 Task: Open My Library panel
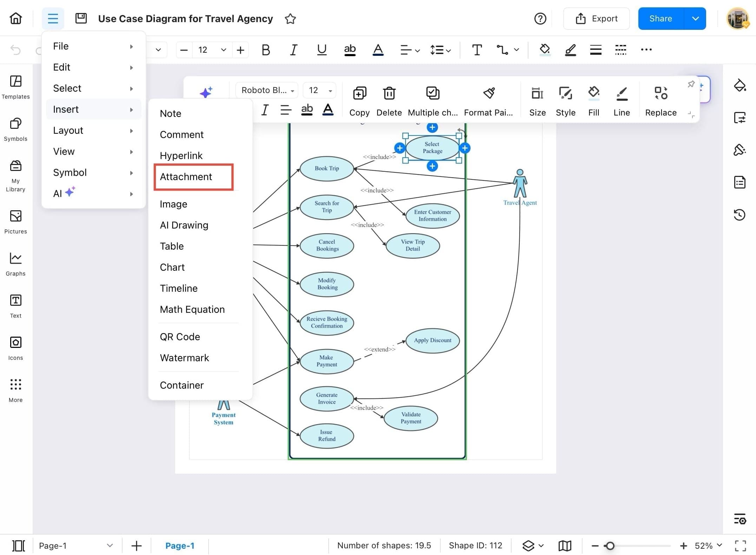click(15, 174)
